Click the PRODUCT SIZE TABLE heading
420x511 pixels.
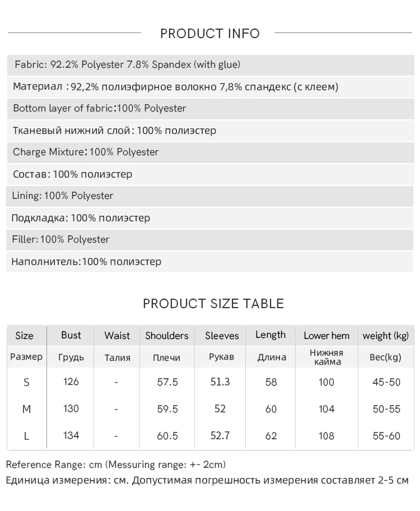pyautogui.click(x=213, y=304)
